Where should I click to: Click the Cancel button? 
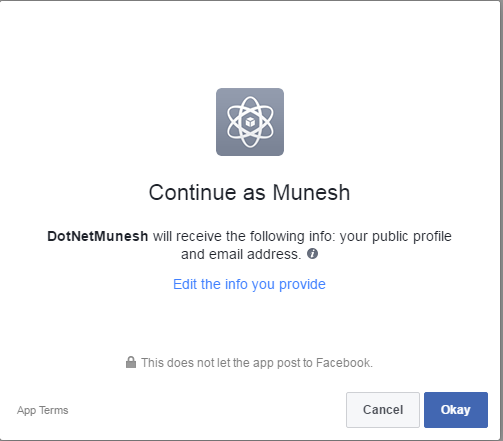[383, 410]
